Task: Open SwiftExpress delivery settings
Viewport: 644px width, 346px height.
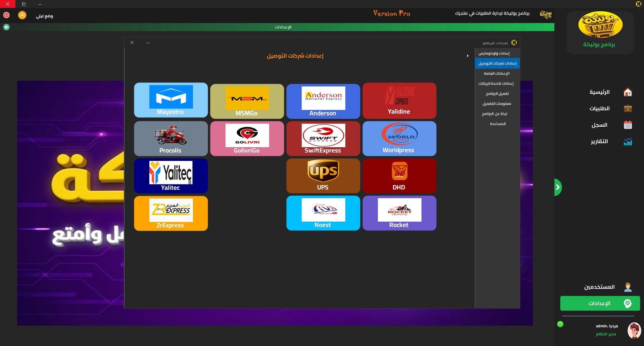Action: (323, 138)
